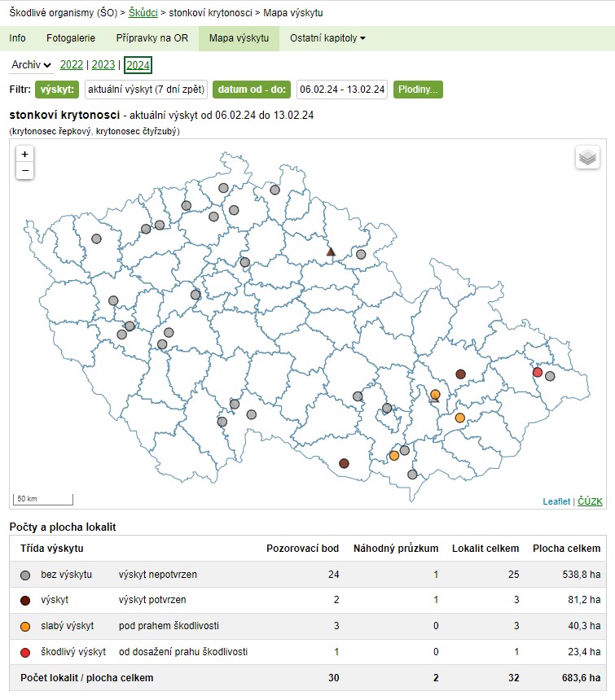Screen dimensions: 615x700
Task: Click the výskyt nepotvrzen text
Action: pos(158,575)
